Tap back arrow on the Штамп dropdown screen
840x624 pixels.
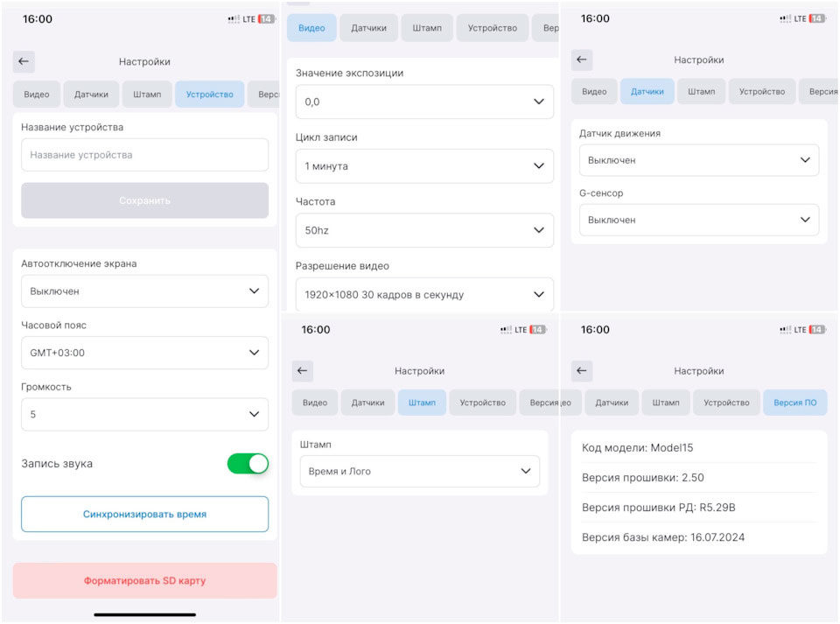pyautogui.click(x=302, y=371)
